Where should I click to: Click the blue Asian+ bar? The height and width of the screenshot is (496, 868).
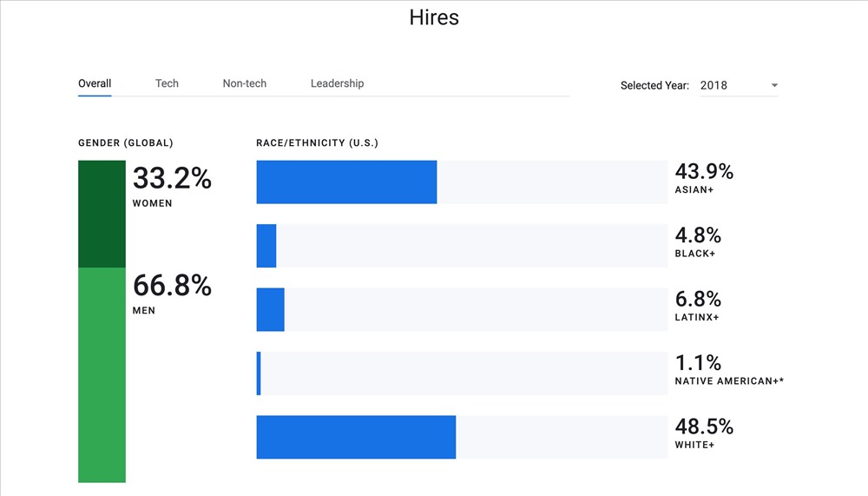tap(346, 182)
